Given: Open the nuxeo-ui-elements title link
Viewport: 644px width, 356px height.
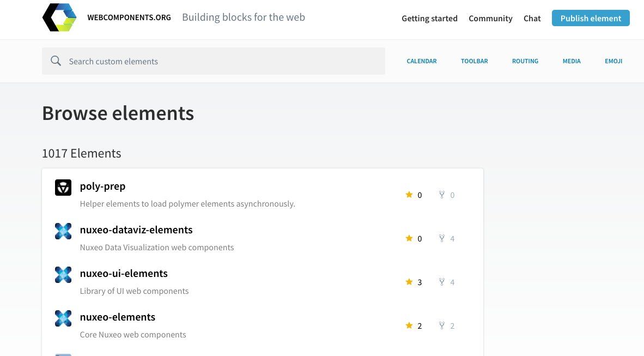Looking at the screenshot, I should click(124, 274).
